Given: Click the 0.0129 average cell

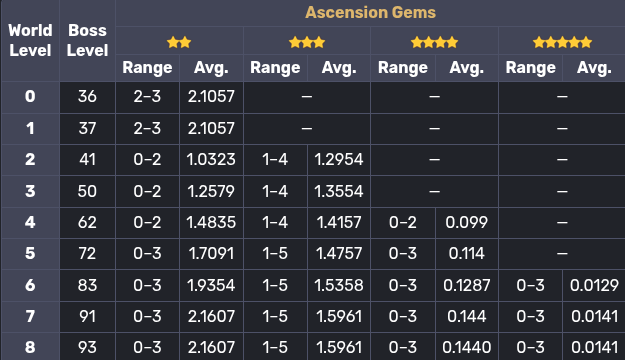Looking at the screenshot, I should (594, 285).
